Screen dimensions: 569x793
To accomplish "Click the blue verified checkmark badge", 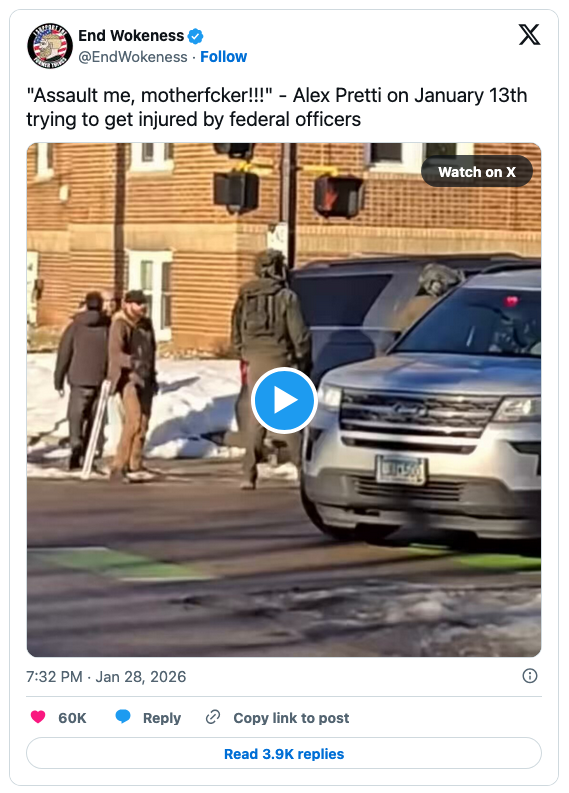I will point(195,36).
